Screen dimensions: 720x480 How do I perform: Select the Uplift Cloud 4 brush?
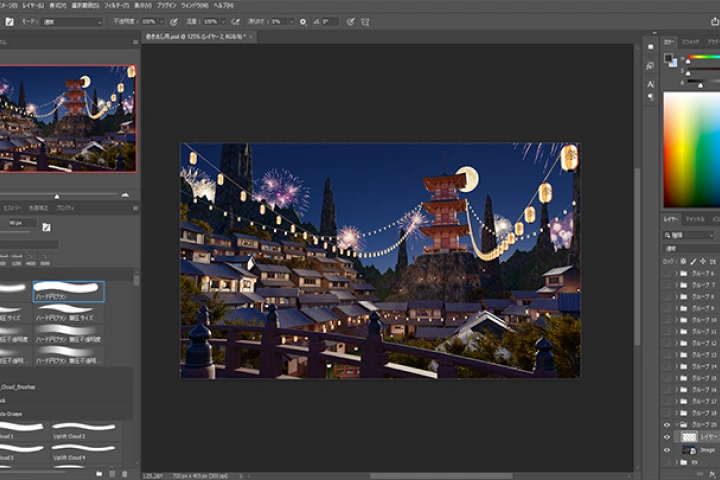coord(84,452)
